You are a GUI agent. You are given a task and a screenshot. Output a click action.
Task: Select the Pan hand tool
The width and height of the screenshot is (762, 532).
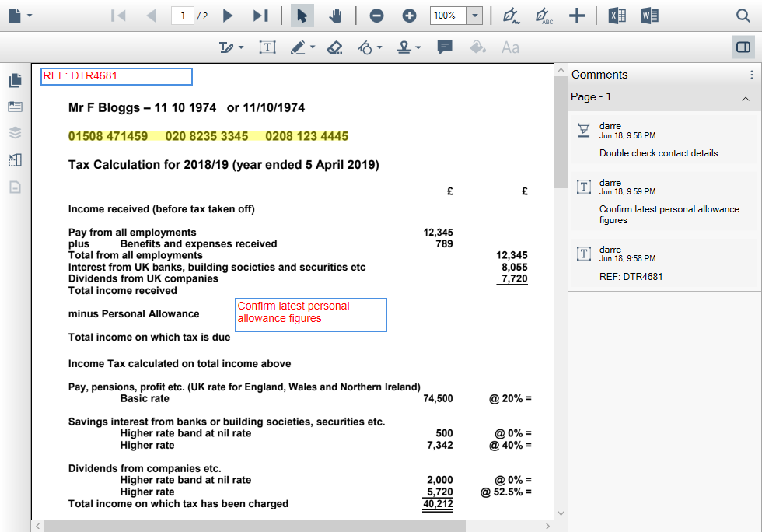tap(336, 16)
